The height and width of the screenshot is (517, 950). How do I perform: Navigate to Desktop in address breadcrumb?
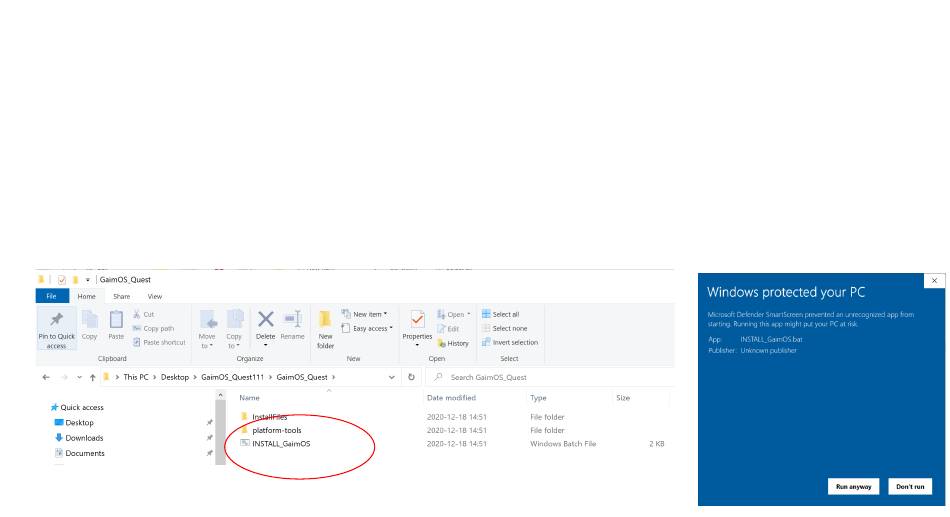pos(174,377)
